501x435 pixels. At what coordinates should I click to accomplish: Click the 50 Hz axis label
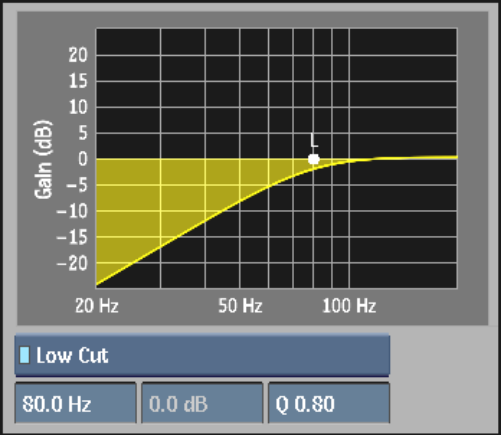[x=240, y=305]
